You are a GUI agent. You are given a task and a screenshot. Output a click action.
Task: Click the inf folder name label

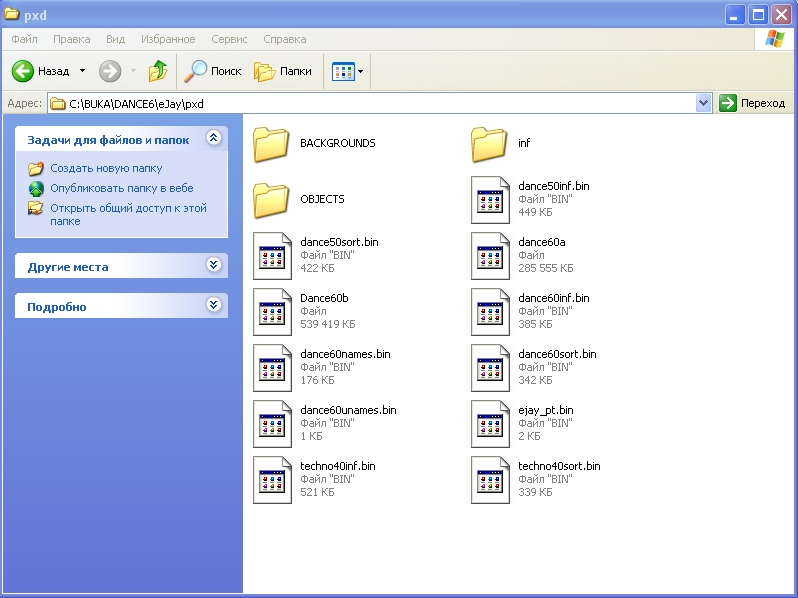point(524,143)
